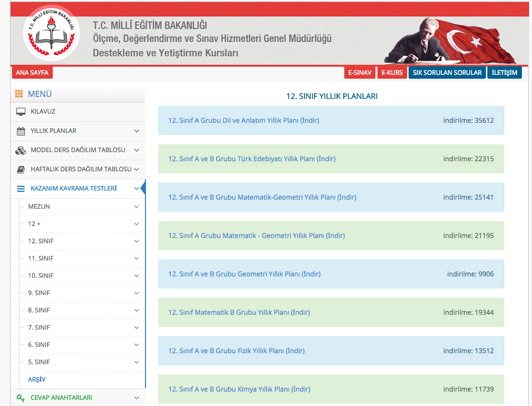Image resolution: width=532 pixels, height=406 pixels.
Task: Download the Dil ve Anlatım Yıllık Planı
Action: (243, 120)
